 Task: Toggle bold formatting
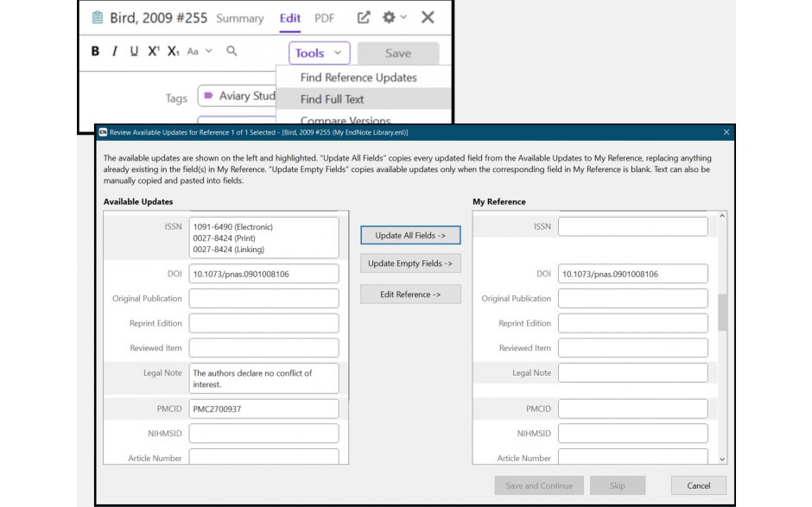95,52
